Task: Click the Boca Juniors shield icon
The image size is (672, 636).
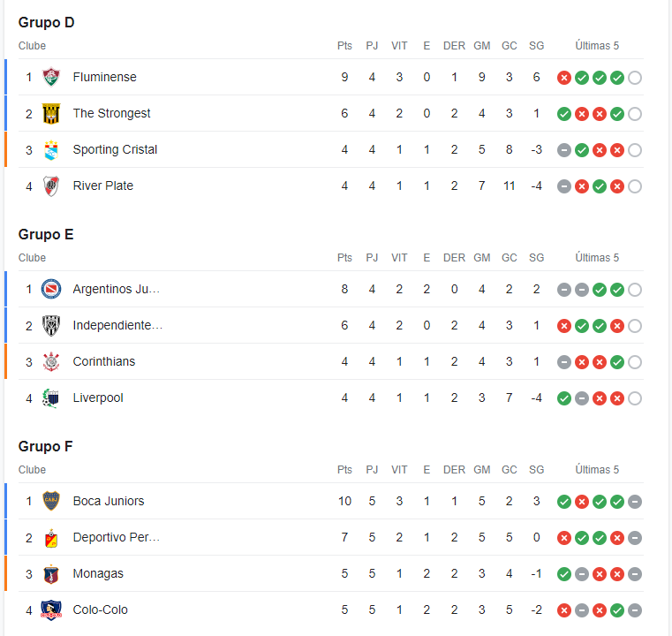Action: pos(51,501)
